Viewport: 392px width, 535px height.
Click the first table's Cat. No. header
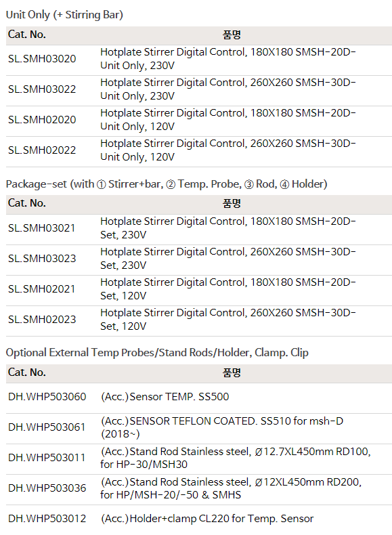coord(27,35)
